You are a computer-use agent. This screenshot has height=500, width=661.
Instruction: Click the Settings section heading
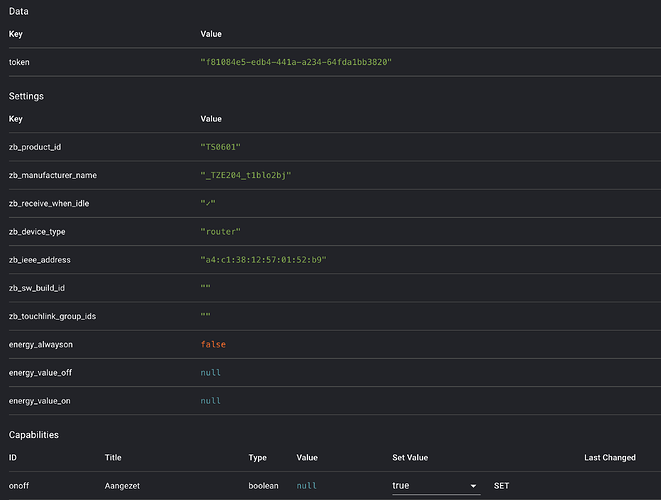26,96
